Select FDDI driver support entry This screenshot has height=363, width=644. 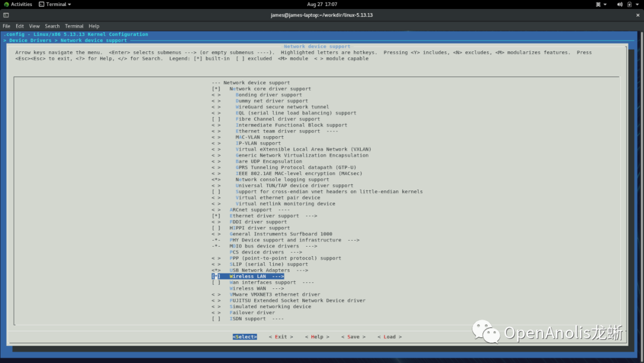(x=258, y=222)
